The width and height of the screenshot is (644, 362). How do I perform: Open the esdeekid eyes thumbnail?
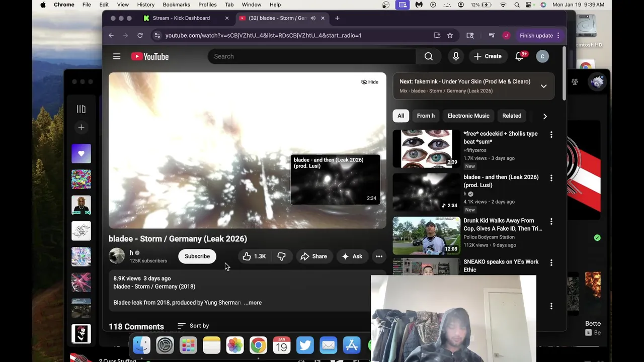click(426, 149)
